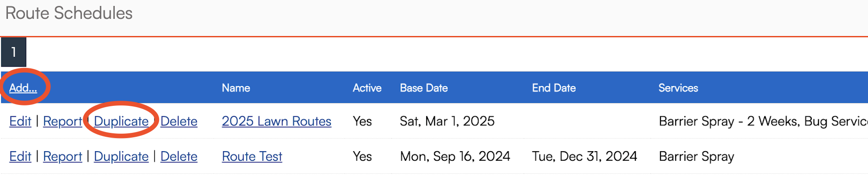Click the Route Schedules page heading

(69, 14)
